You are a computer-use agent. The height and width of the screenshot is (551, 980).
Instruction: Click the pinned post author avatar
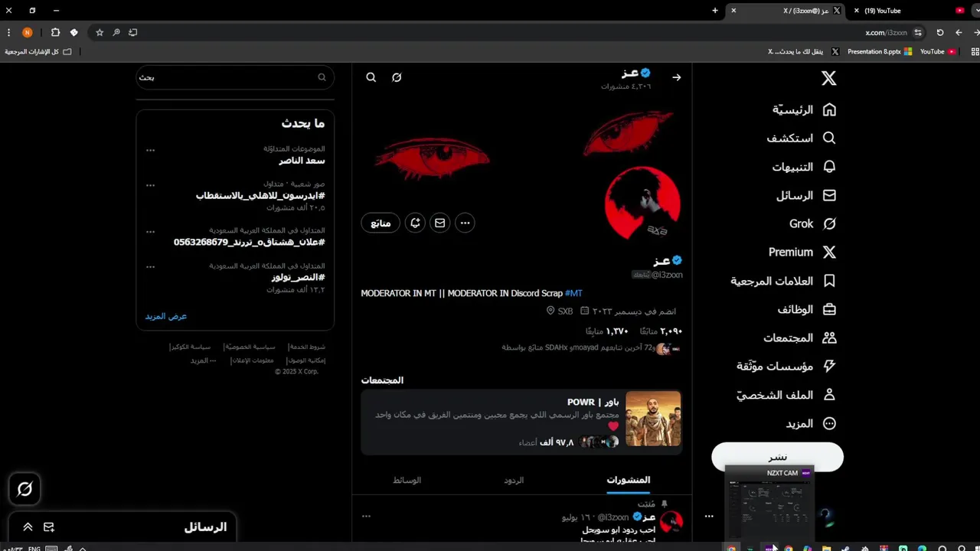[x=671, y=522]
